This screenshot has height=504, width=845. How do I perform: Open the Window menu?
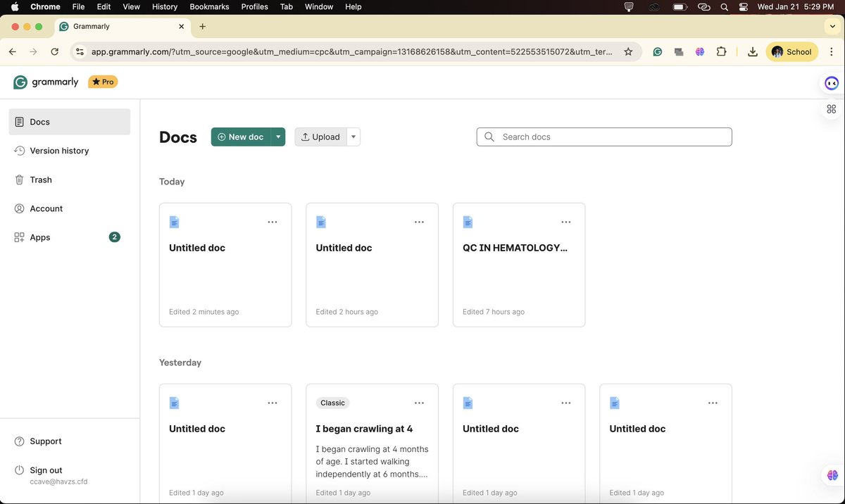pos(319,6)
